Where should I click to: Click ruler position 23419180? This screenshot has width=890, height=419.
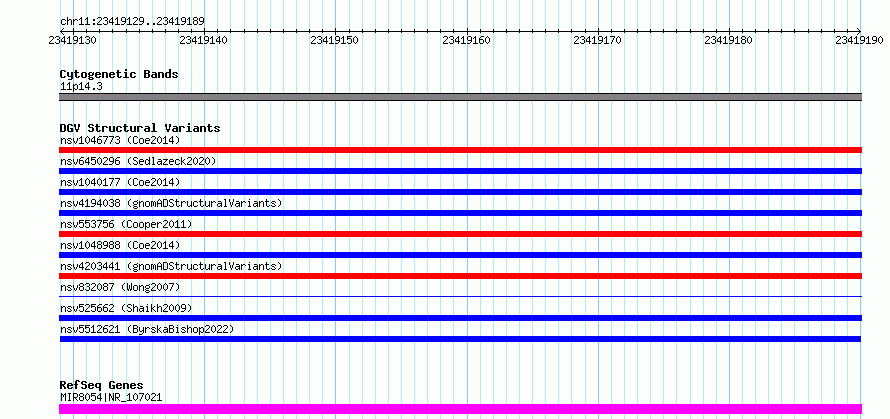(x=729, y=40)
